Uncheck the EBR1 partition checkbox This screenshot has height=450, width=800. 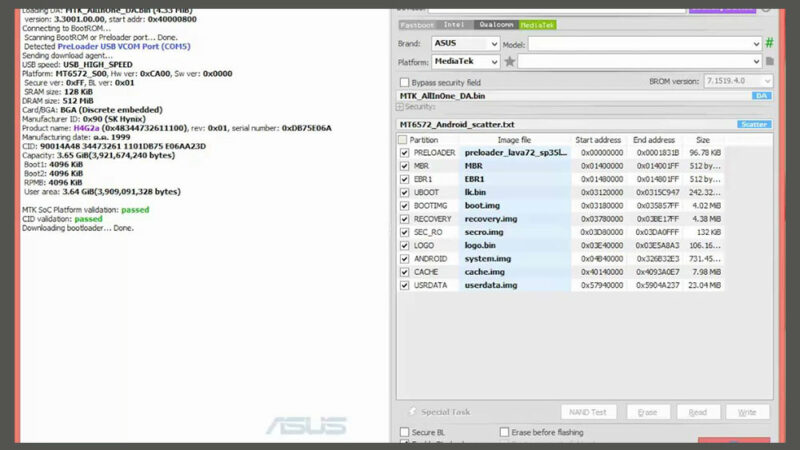coord(405,179)
